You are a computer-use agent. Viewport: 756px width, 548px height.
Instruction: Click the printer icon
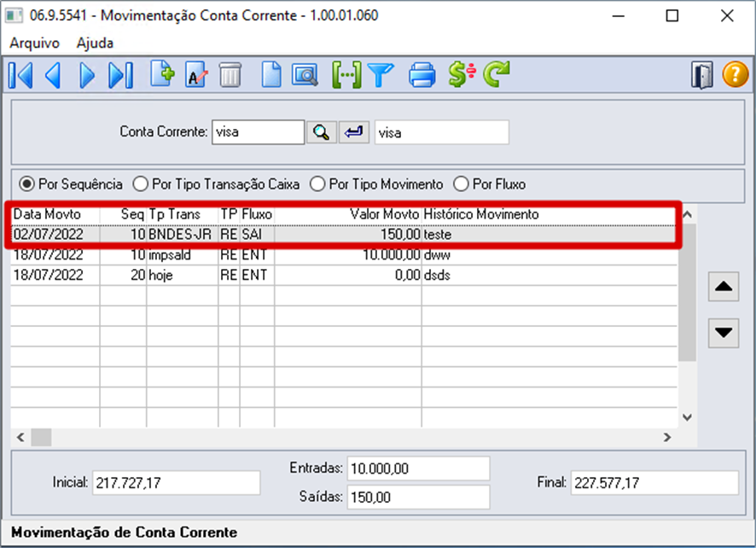click(x=422, y=75)
